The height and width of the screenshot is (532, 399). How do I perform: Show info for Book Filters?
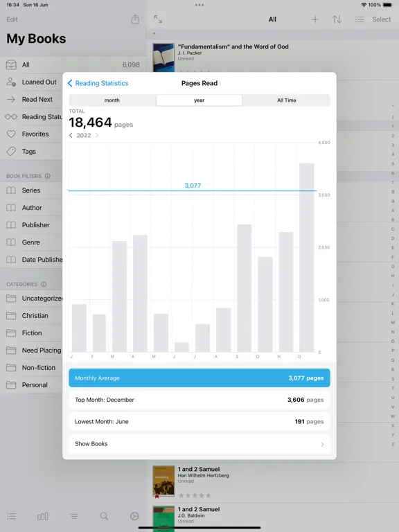coord(48,176)
